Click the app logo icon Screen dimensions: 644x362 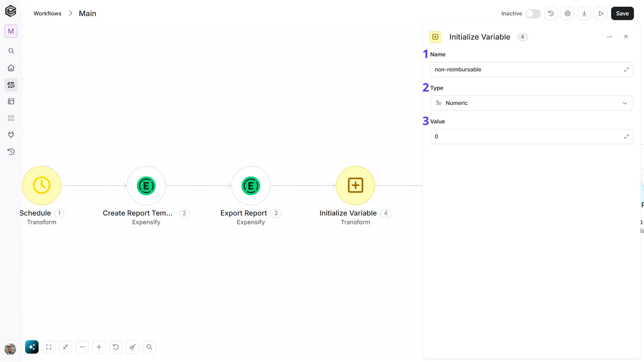[11, 11]
